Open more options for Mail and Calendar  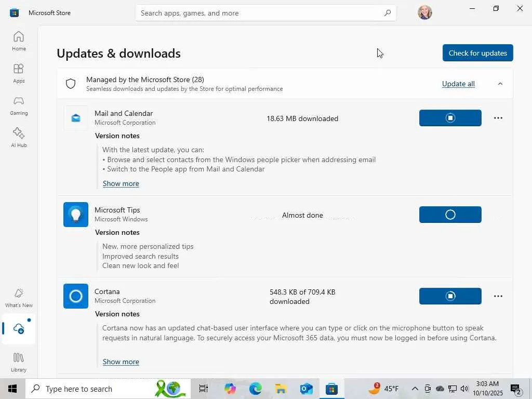pos(498,118)
